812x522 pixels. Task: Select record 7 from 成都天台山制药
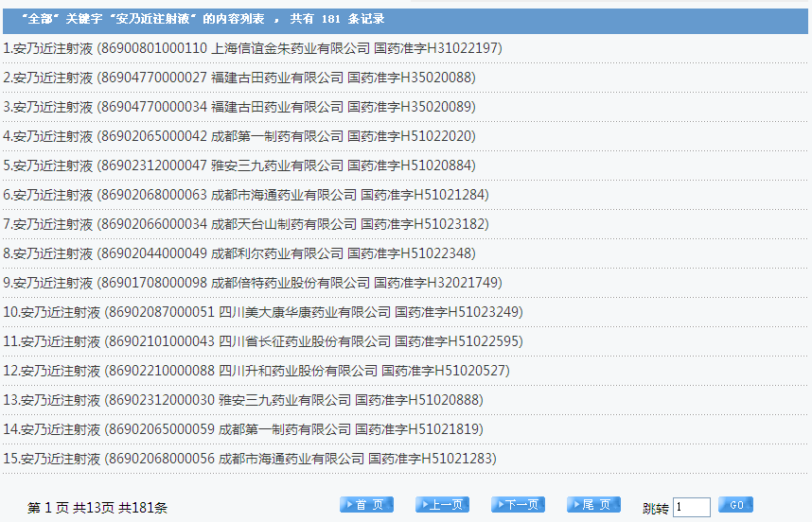click(246, 224)
